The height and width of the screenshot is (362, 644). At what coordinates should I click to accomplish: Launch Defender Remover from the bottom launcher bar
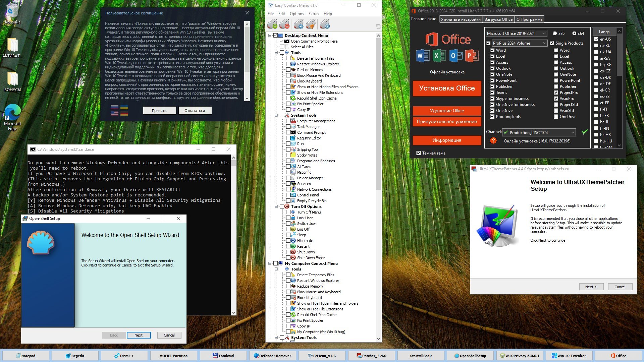pyautogui.click(x=272, y=356)
